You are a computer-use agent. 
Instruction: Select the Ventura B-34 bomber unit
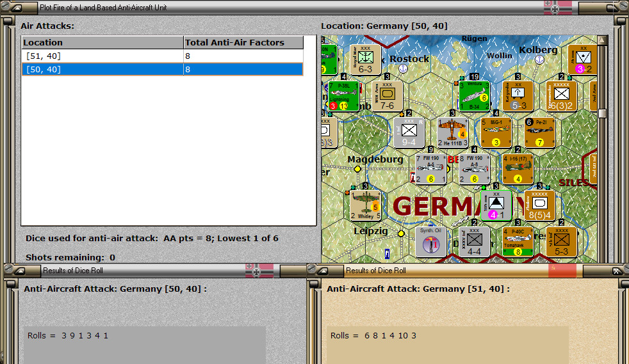(474, 96)
